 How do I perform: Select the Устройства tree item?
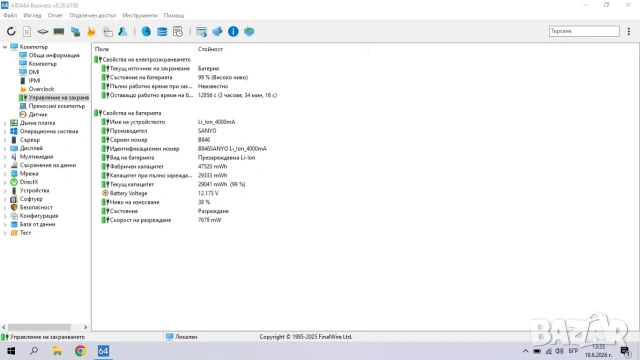tap(34, 191)
